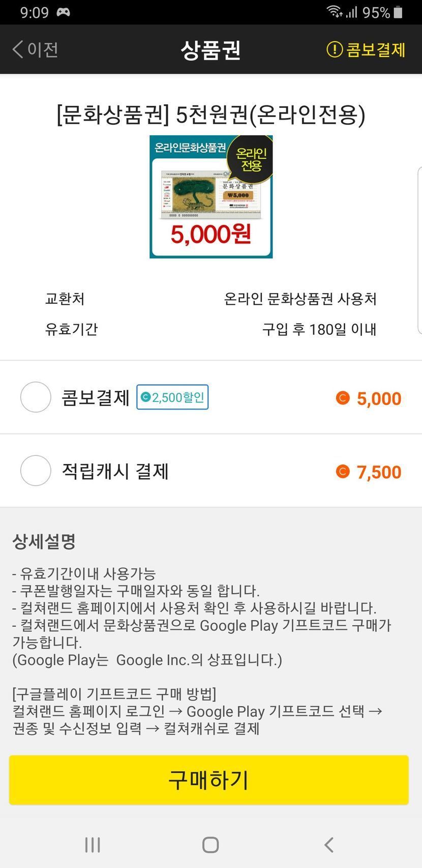Screen dimensions: 422x868
Task: Tap the 상품권 page title
Action: 210,50
